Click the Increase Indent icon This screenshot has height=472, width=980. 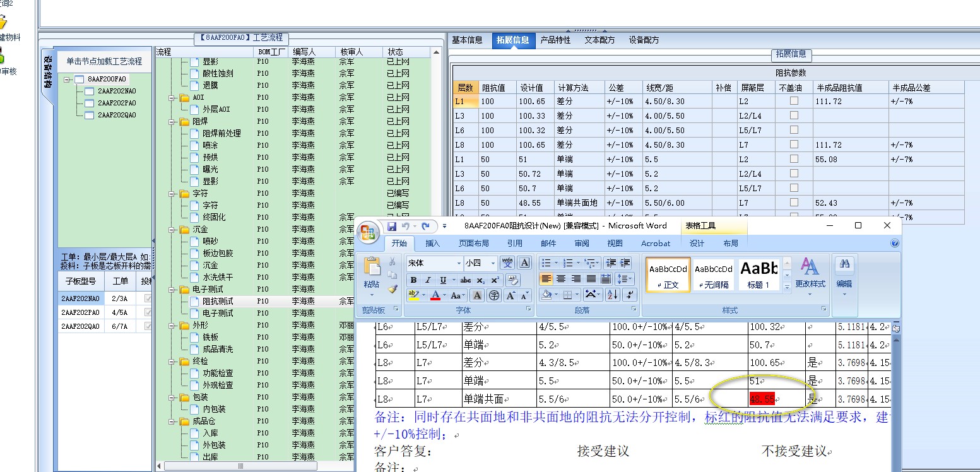[625, 263]
